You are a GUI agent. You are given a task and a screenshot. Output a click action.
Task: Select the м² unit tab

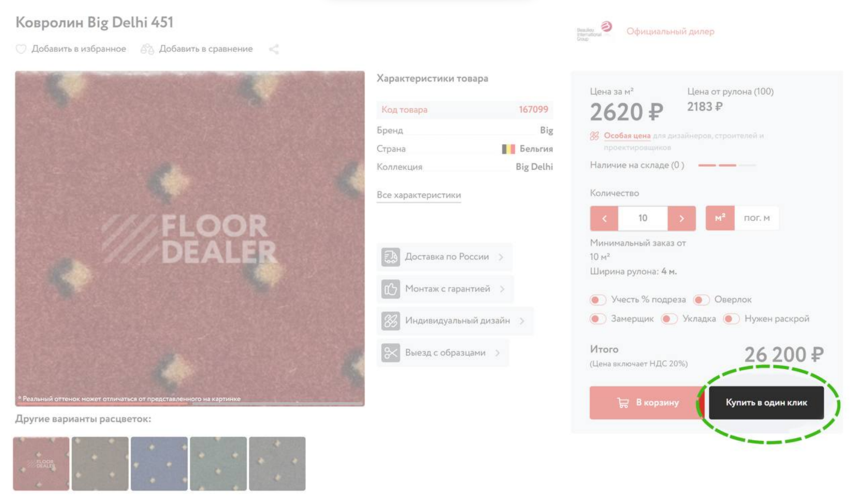pos(720,218)
